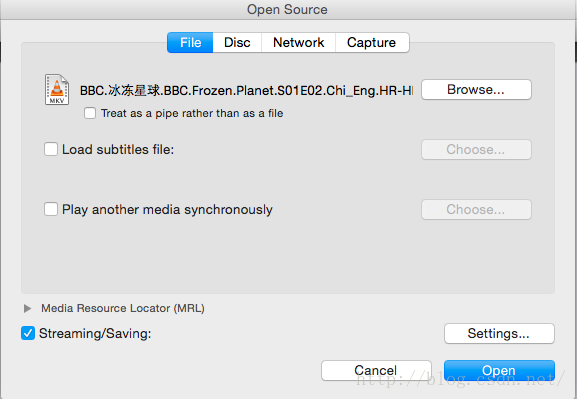577x399 pixels.
Task: Click the BBC Frozen Planet file name
Action: click(247, 90)
